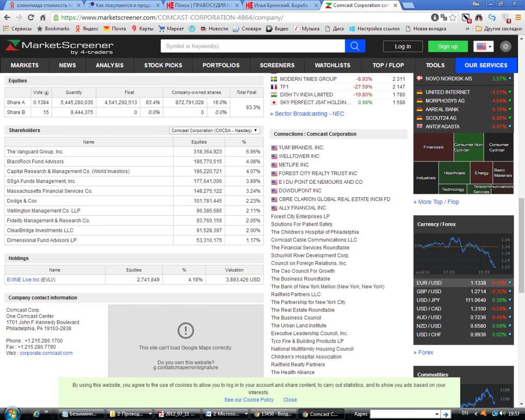Click the browser Home icon
Image resolution: width=525 pixels, height=420 pixels.
[x=43, y=17]
